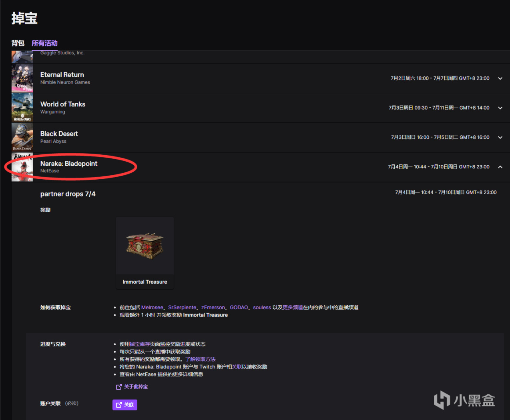510x420 pixels.
Task: Click the 了解领取方法 link
Action: (201, 359)
